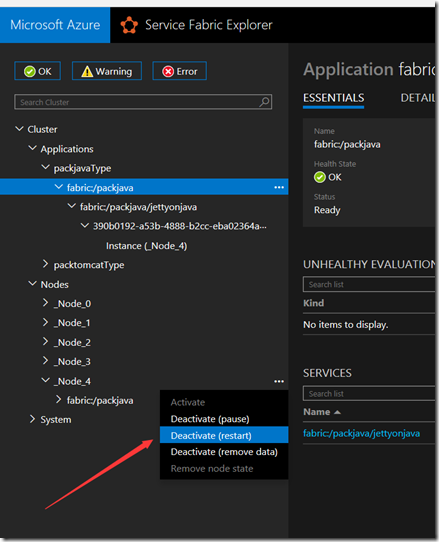
Task: Click the Service Fabric Explorer logo icon
Action: (129, 25)
